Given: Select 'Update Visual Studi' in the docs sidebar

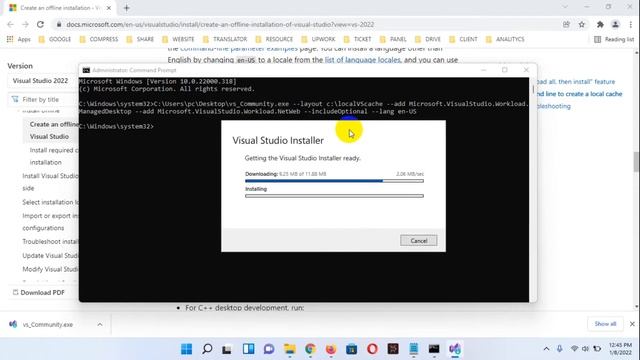Looking at the screenshot, I should (x=50, y=256).
